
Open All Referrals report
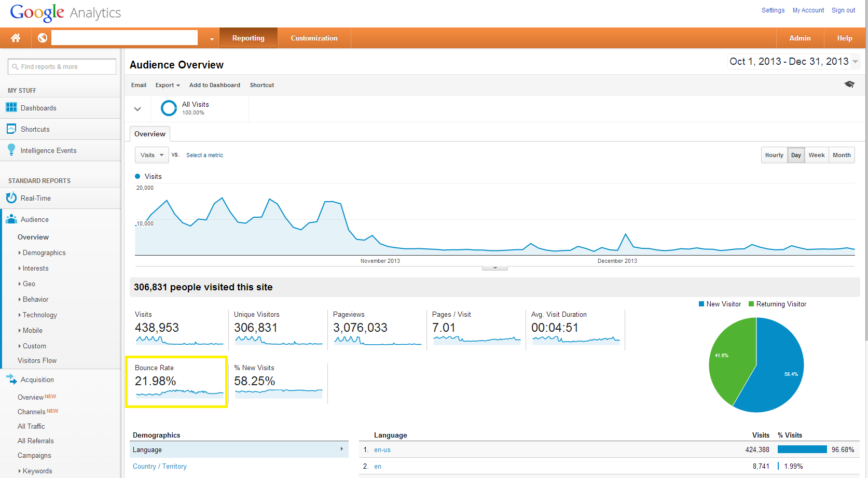coord(35,441)
